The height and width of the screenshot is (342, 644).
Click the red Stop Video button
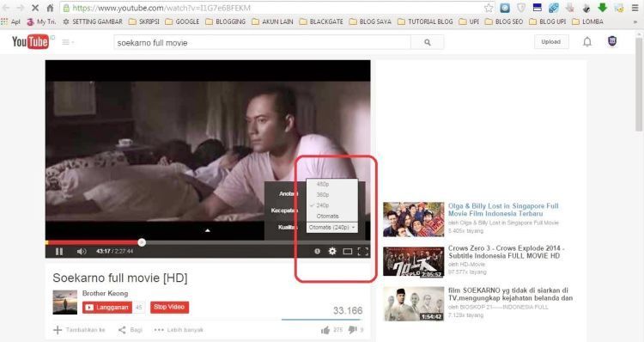[169, 307]
